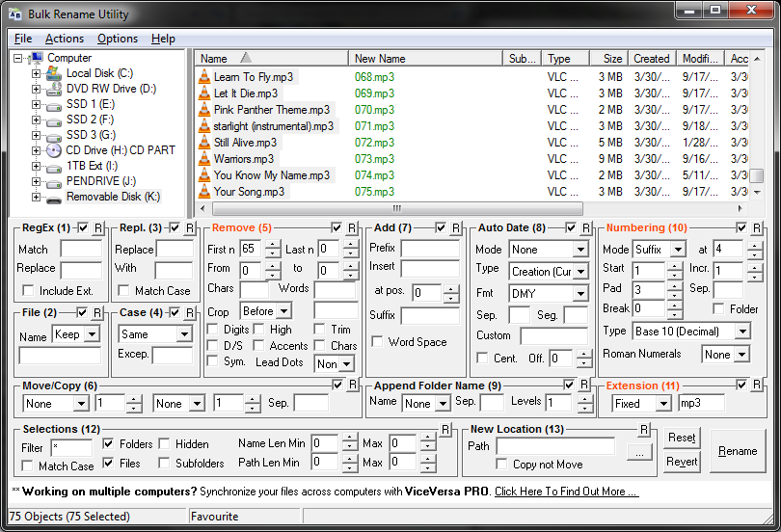Click the 1TB Ext (I:) drive icon
Viewport: 781px width, 532px height.
(54, 168)
